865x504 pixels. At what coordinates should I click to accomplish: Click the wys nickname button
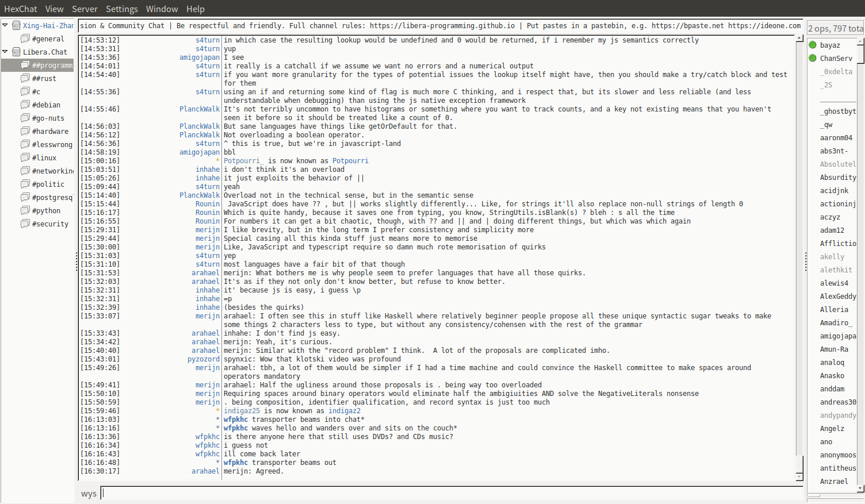tap(89, 494)
